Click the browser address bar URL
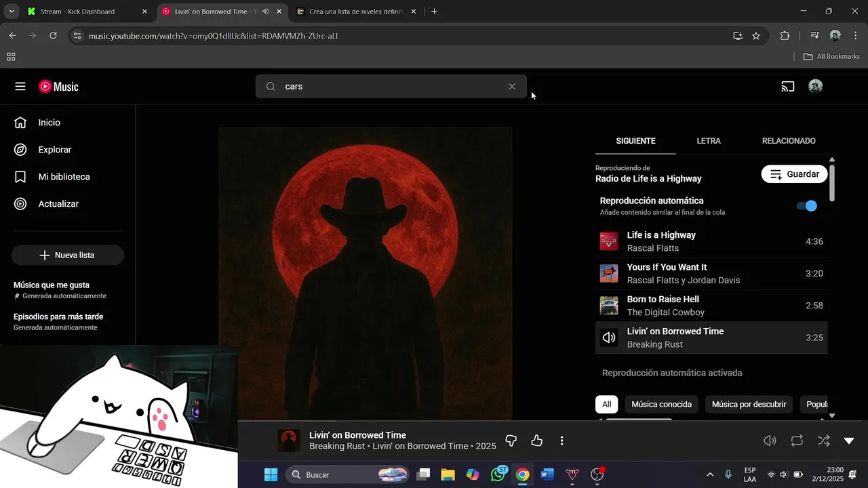This screenshot has width=868, height=488. (x=213, y=35)
